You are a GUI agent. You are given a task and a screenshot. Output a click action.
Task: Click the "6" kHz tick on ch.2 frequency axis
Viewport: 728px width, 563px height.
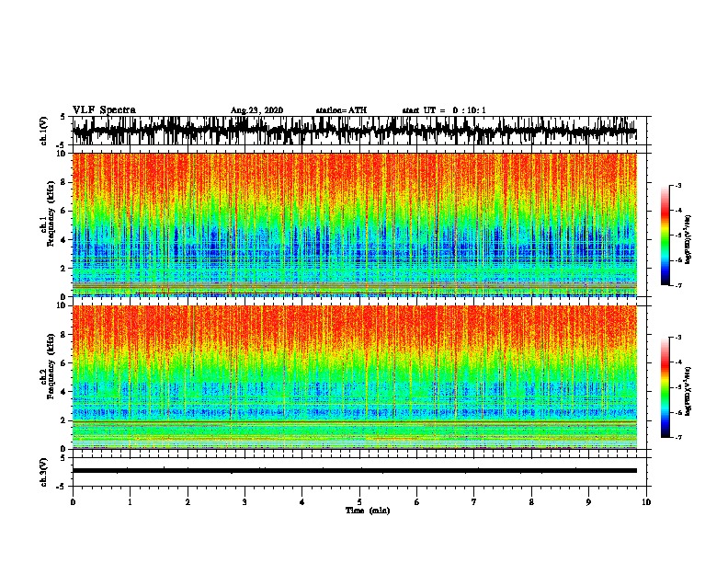(x=64, y=363)
